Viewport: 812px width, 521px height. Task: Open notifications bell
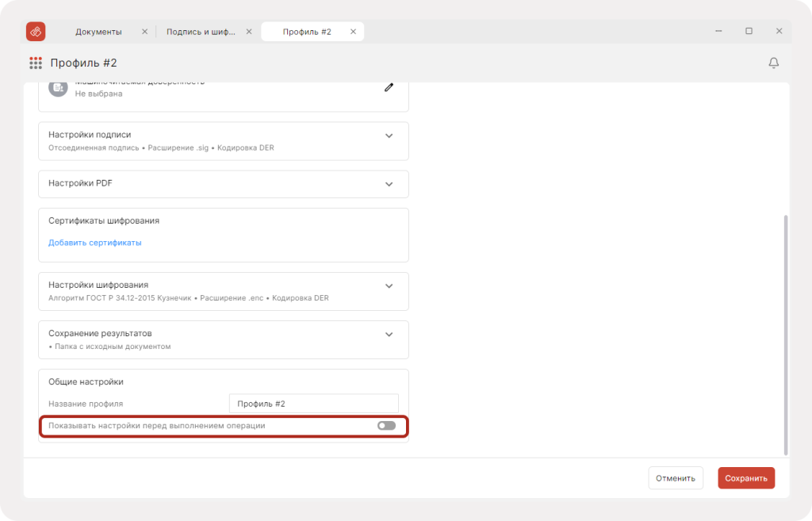click(x=773, y=63)
